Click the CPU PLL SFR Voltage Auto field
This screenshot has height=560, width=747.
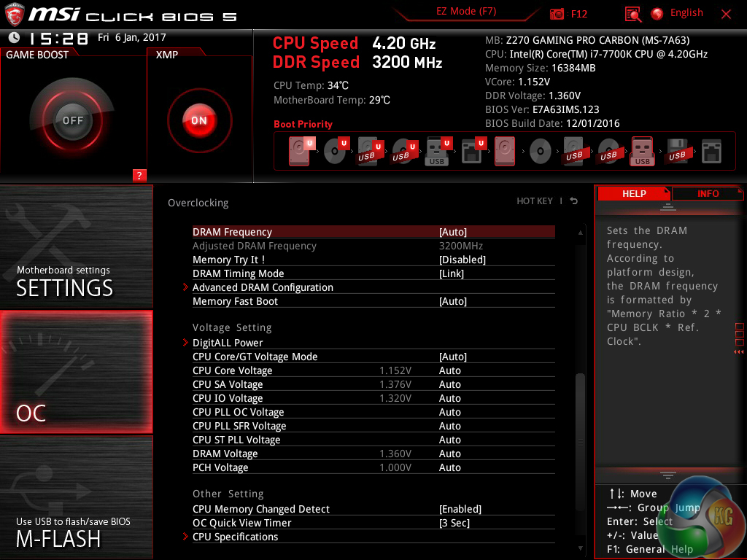tap(449, 426)
